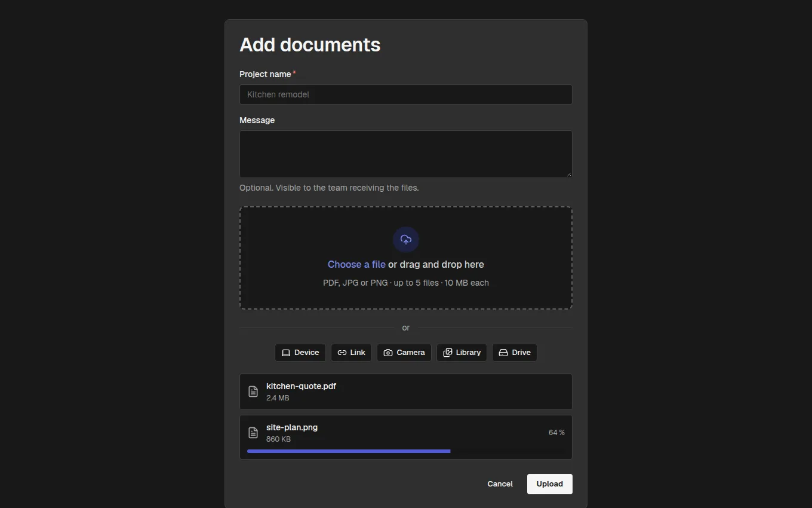Pick files from the Library source
812x508 pixels.
462,353
